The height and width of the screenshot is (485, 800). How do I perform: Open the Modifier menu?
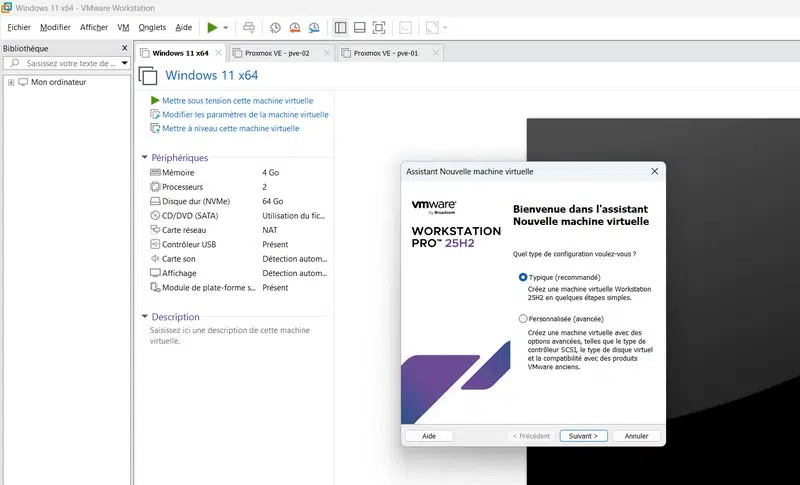pos(55,28)
